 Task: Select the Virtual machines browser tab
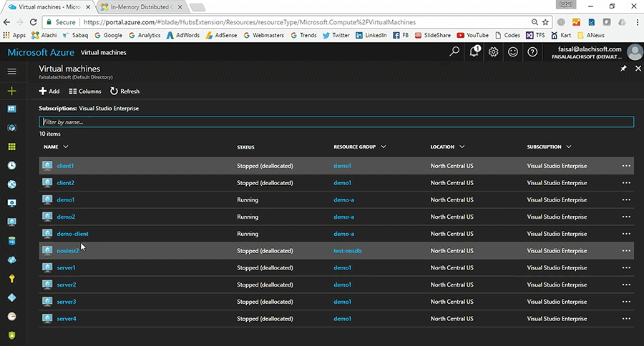pyautogui.click(x=49, y=7)
